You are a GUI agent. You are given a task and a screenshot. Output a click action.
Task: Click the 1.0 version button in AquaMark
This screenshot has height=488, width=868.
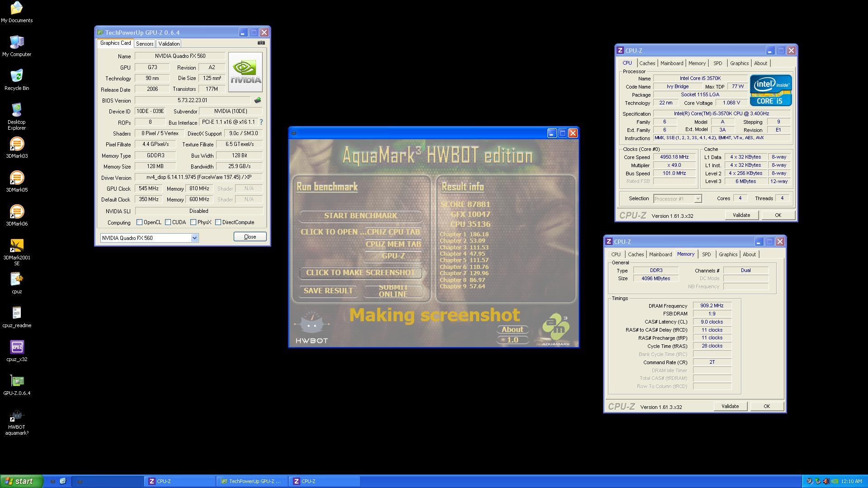pos(512,340)
